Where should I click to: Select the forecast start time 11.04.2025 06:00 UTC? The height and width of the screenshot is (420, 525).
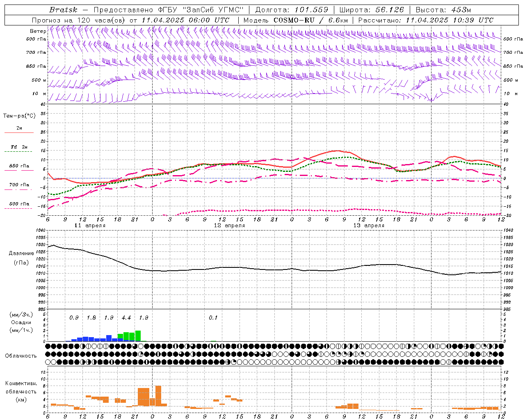[185, 20]
